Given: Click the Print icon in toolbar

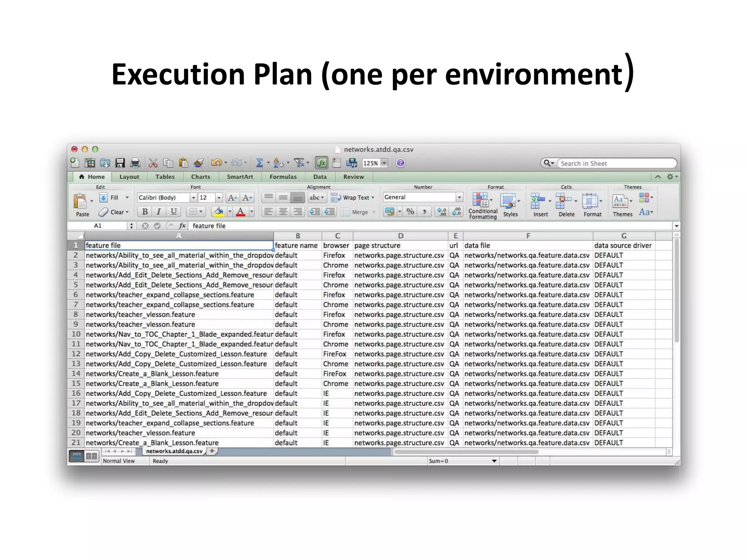Looking at the screenshot, I should click(135, 163).
